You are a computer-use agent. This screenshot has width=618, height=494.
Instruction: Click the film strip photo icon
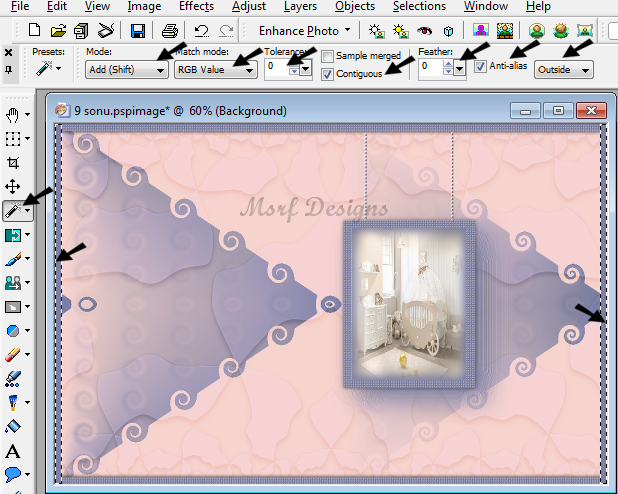click(x=504, y=30)
